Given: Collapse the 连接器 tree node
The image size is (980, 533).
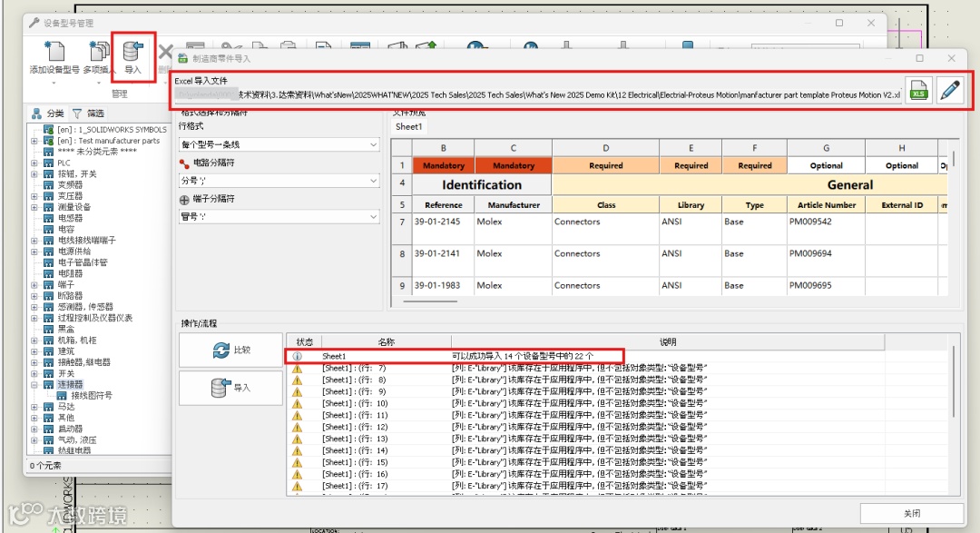Looking at the screenshot, I should click(34, 384).
